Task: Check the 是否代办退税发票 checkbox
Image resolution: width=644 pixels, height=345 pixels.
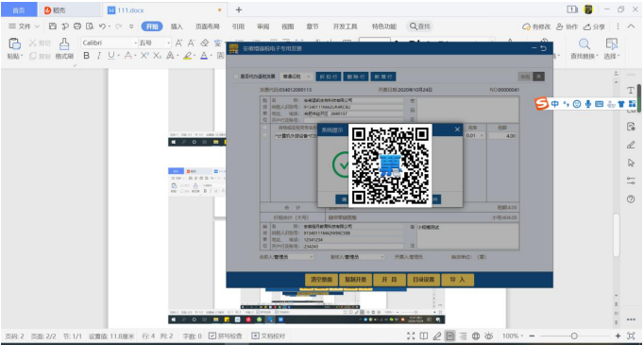Action: pos(236,77)
